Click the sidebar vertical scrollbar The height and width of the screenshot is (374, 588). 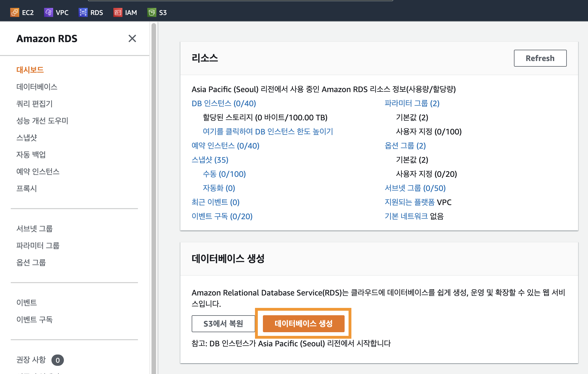tap(154, 198)
